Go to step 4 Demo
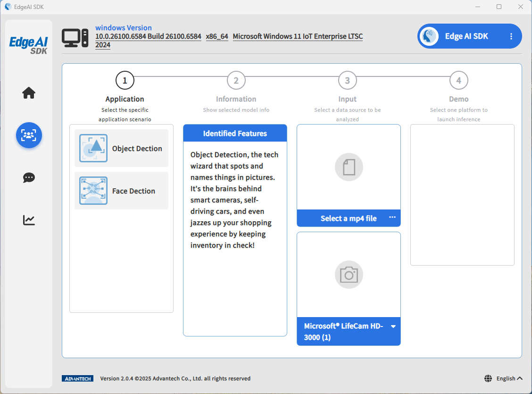532x394 pixels. 459,81
